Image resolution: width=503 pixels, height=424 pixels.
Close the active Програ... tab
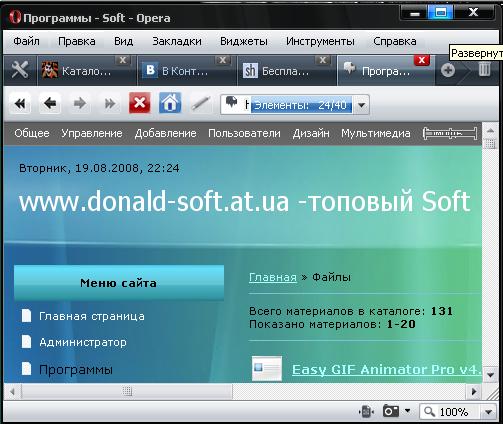click(422, 60)
